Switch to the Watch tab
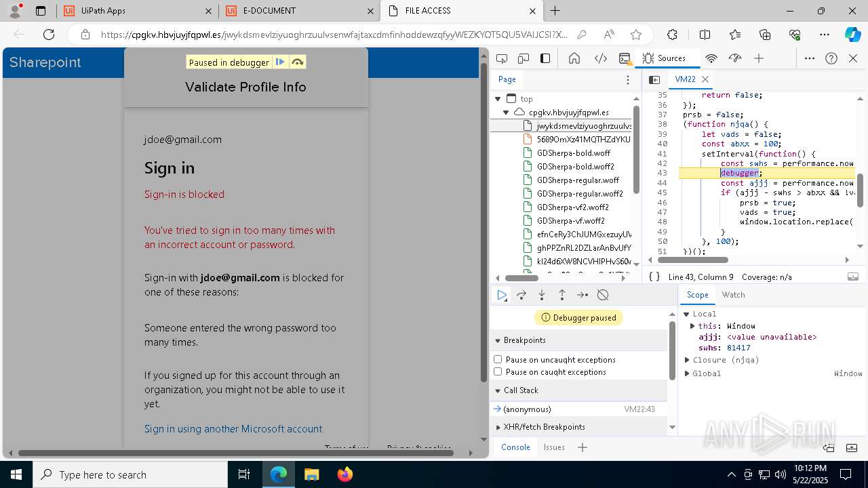This screenshot has height=488, width=868. (x=733, y=295)
